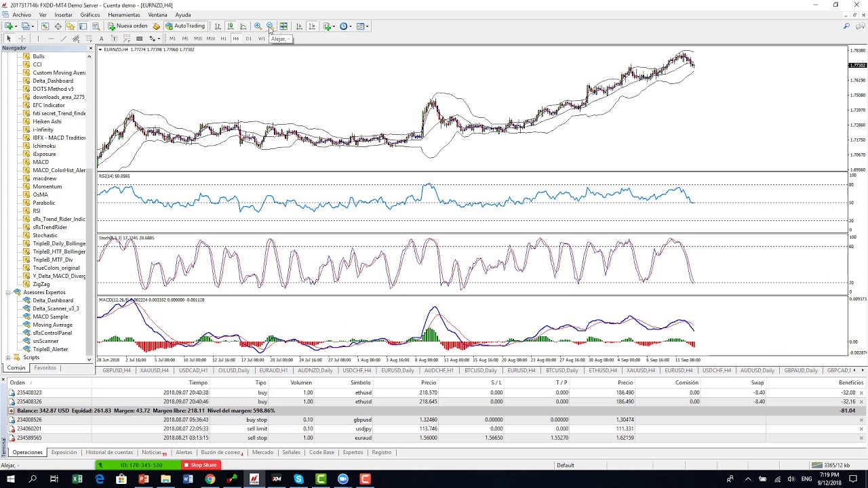Click the zoom in magnifier icon
The image size is (868, 488).
(258, 26)
